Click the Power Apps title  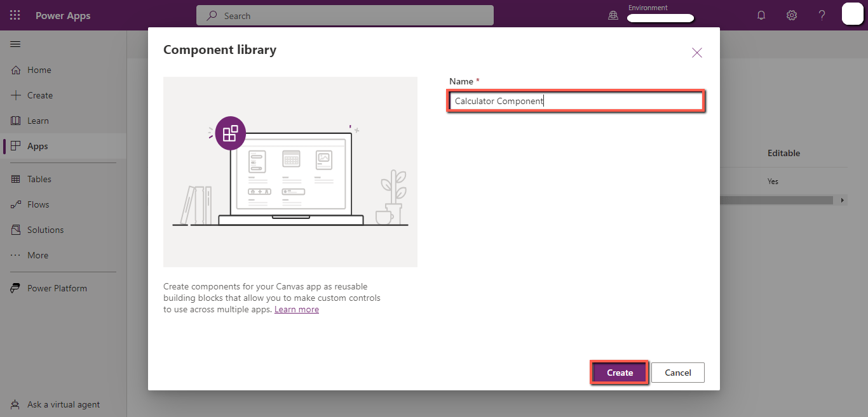click(63, 15)
